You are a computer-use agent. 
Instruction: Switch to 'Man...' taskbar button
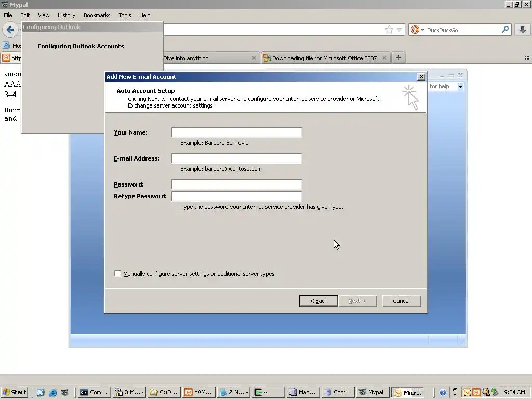point(303,392)
